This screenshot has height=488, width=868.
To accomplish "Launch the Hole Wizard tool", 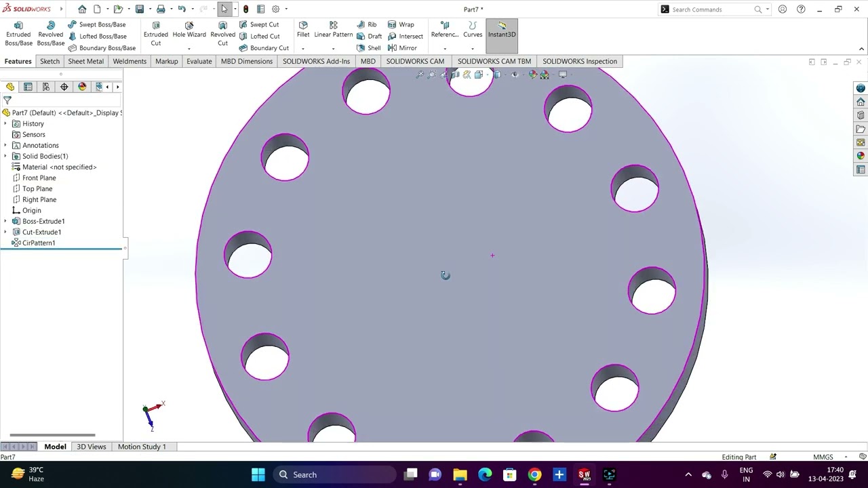I will point(189,30).
